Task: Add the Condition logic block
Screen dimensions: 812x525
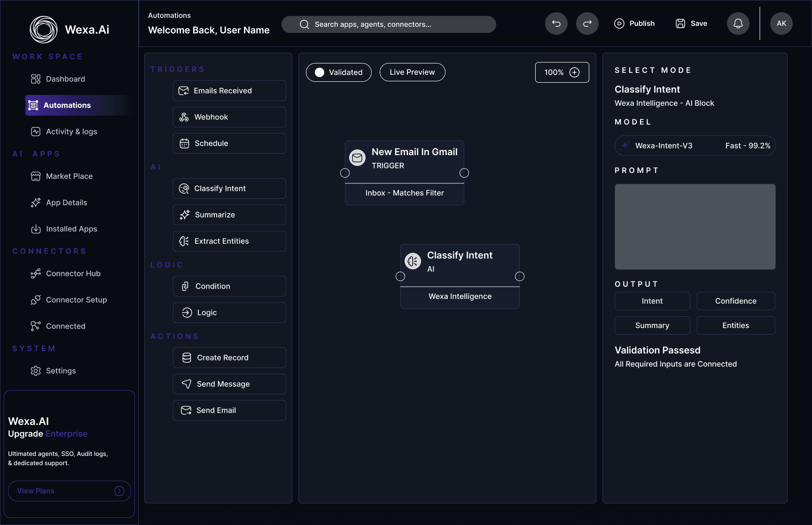Action: [229, 286]
